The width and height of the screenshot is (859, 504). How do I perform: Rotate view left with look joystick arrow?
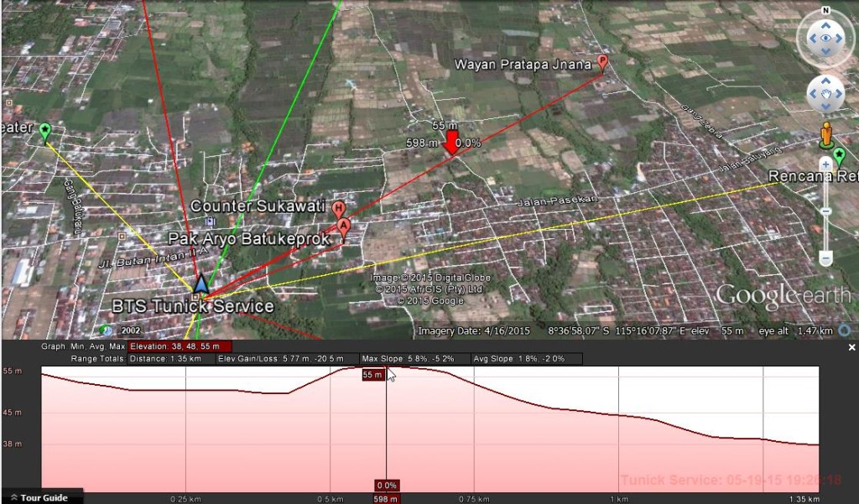point(812,39)
